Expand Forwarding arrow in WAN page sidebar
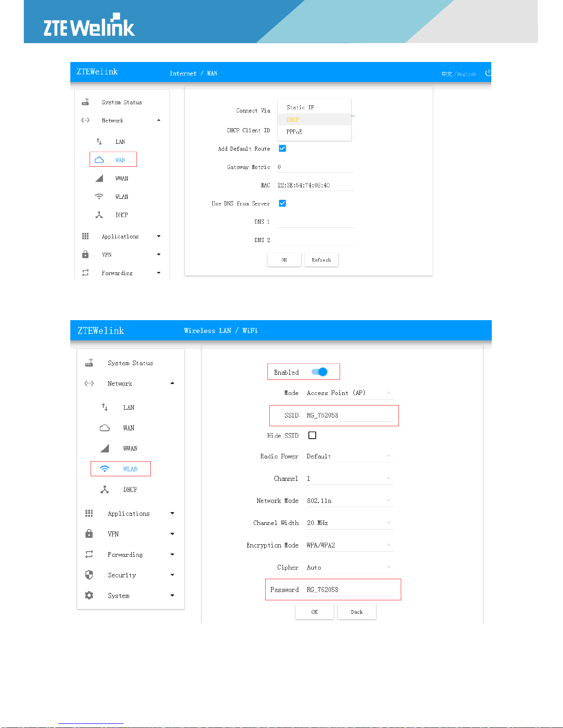The image size is (563, 728). pos(159,273)
